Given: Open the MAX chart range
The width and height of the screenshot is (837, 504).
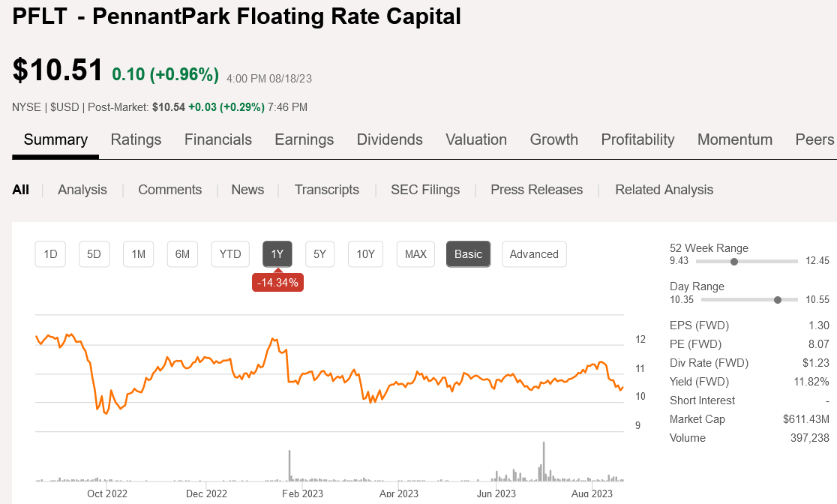Looking at the screenshot, I should click(x=415, y=254).
